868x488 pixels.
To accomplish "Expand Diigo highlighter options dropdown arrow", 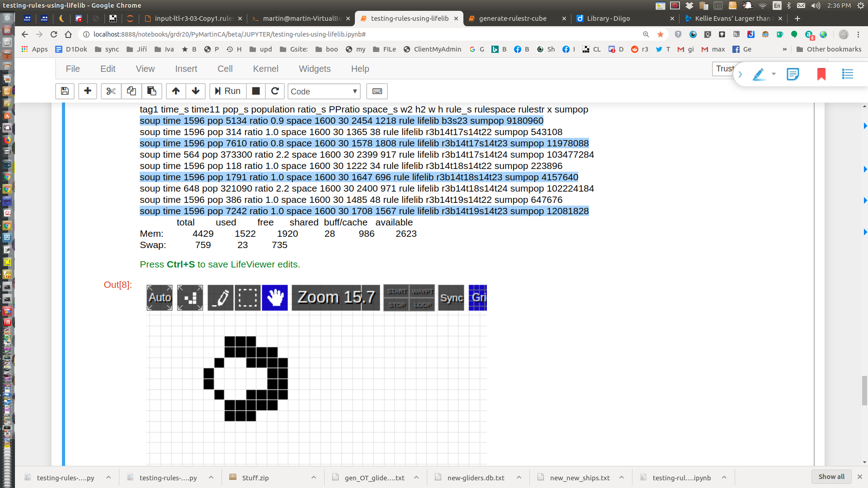I will point(774,74).
